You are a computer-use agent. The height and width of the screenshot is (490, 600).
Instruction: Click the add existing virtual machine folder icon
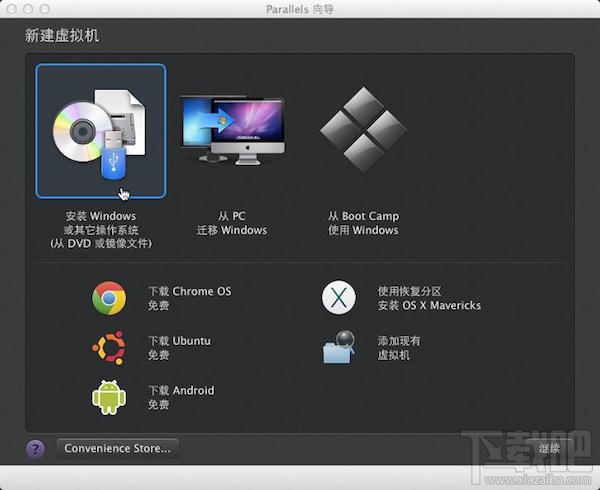pyautogui.click(x=339, y=347)
